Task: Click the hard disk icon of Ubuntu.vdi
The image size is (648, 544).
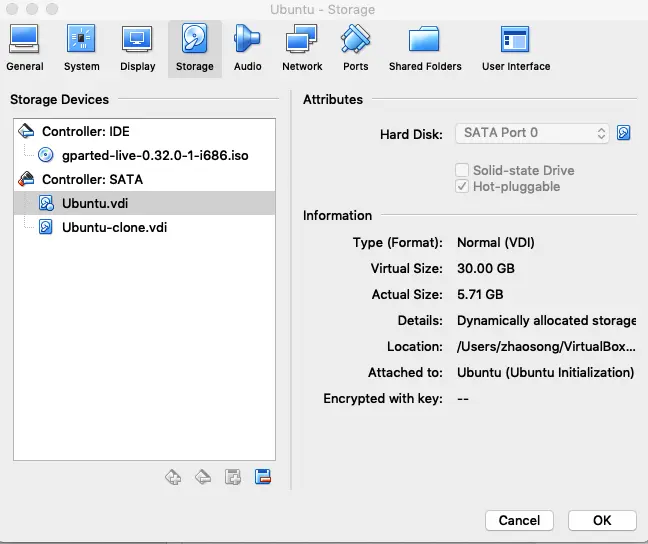Action: (46, 203)
